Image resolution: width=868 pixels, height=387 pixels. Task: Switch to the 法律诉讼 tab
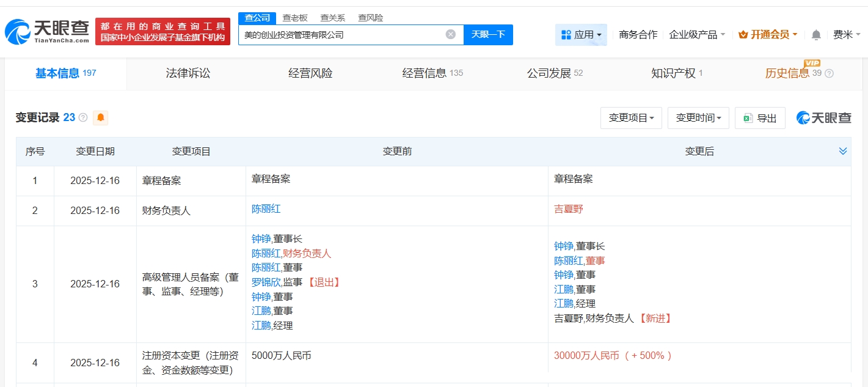(188, 73)
